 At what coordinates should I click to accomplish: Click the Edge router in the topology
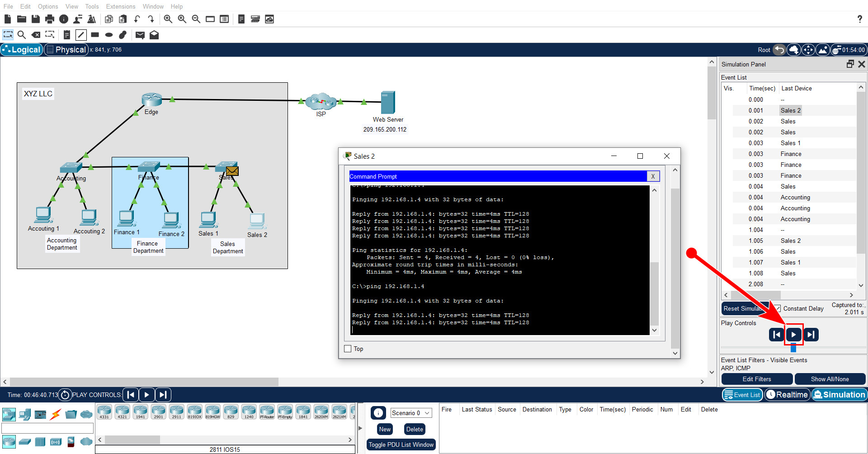(152, 99)
